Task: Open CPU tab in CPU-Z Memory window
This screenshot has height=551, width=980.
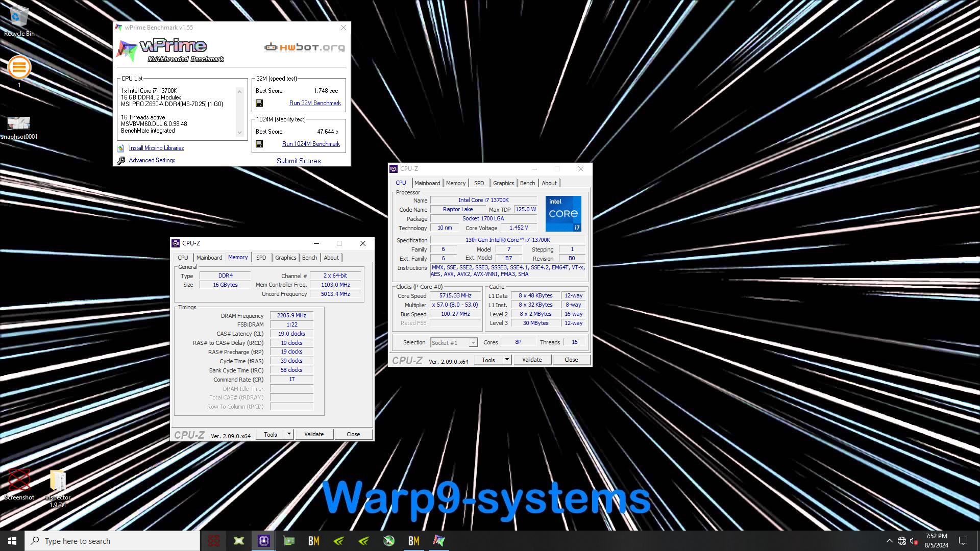Action: [183, 258]
